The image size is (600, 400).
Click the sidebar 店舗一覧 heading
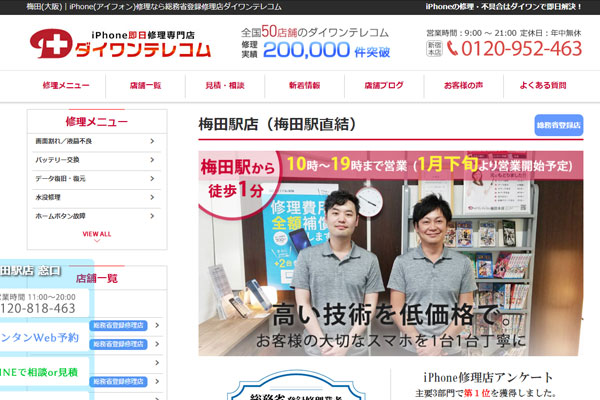[x=97, y=278]
